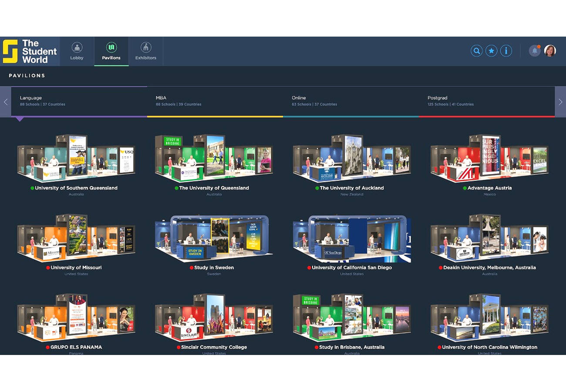566x392 pixels.
Task: Click the PAVILIONS page heading
Action: (27, 76)
